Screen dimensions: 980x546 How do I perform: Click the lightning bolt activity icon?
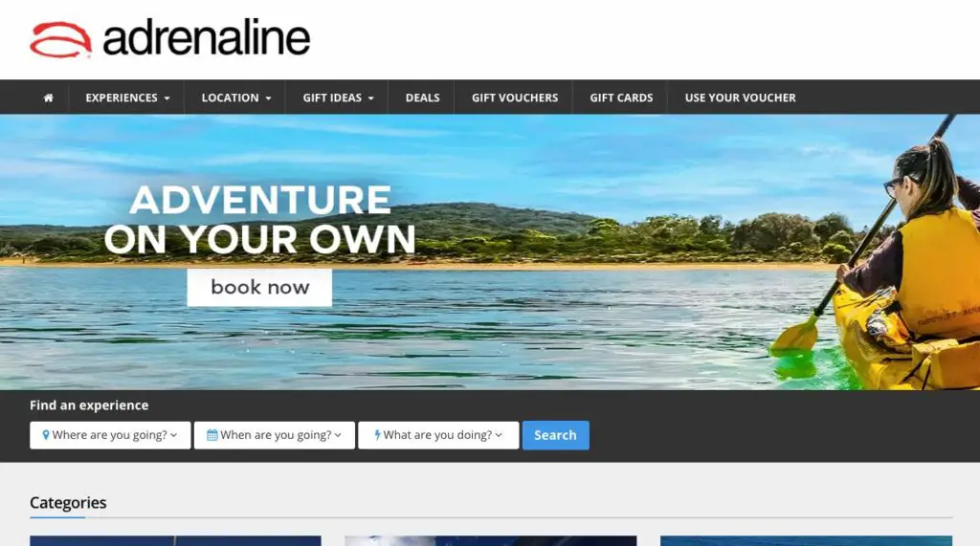(377, 435)
